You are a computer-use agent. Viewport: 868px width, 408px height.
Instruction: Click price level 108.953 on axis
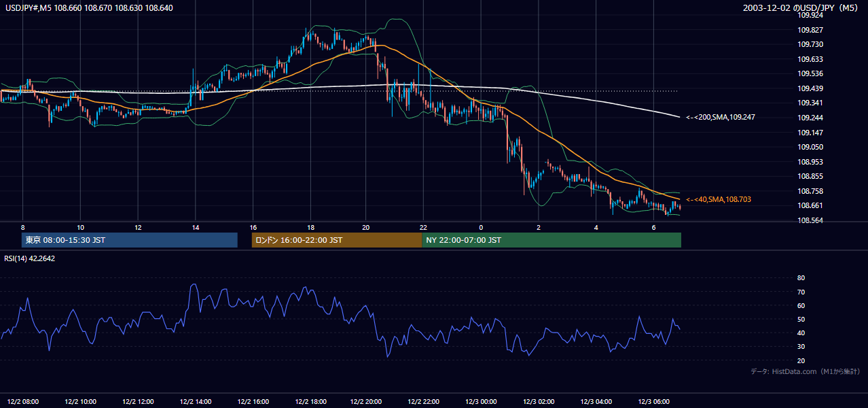[811, 162]
